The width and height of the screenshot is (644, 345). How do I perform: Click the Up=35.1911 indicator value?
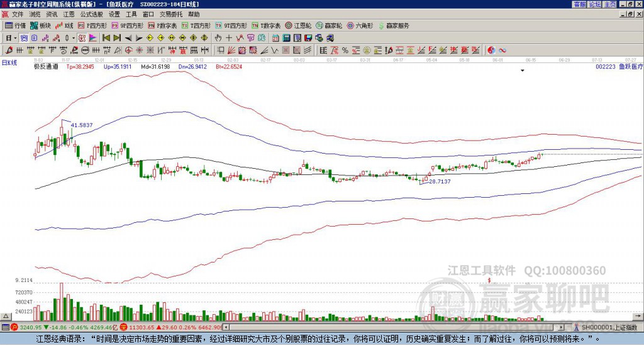(x=118, y=66)
